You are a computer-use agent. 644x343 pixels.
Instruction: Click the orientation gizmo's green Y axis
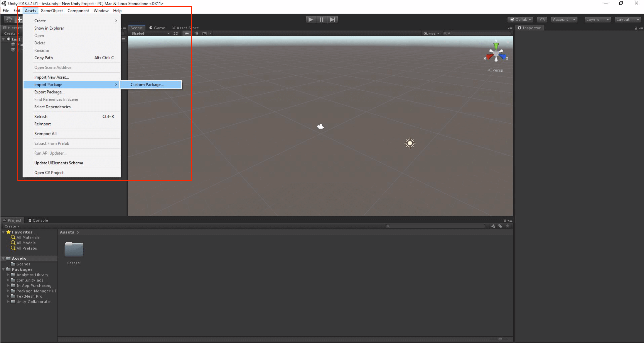point(496,46)
